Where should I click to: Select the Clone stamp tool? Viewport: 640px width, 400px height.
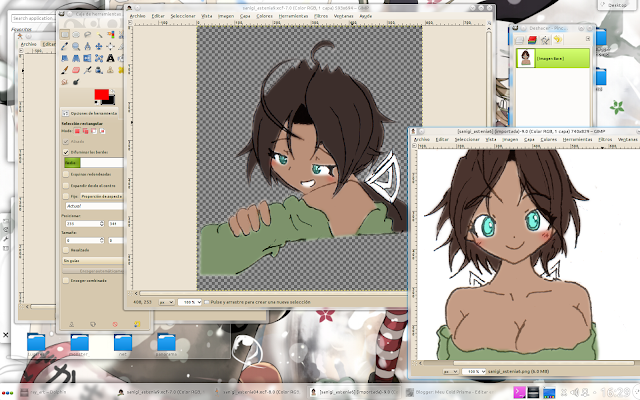pyautogui.click(x=110, y=70)
